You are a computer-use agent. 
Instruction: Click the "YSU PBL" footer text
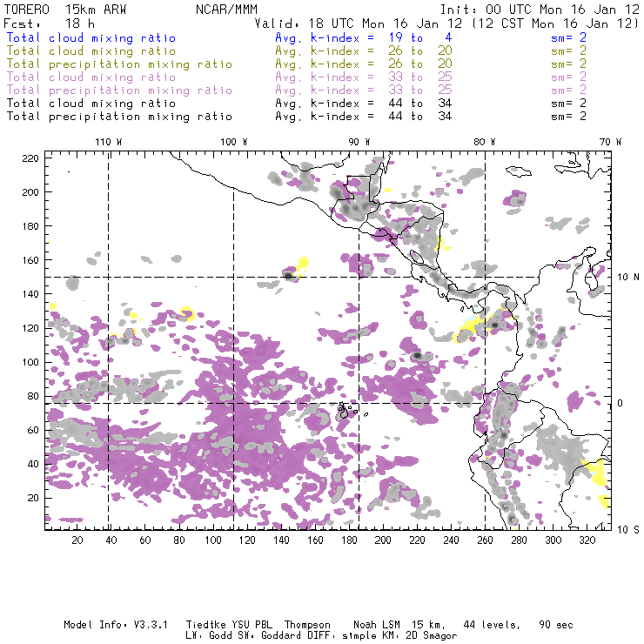(x=252, y=625)
